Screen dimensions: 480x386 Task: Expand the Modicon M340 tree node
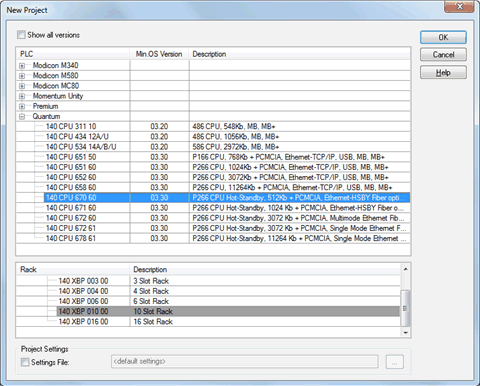(22, 66)
